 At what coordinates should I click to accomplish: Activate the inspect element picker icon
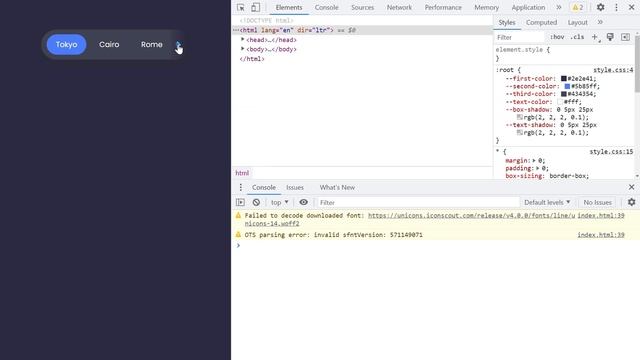[240, 7]
